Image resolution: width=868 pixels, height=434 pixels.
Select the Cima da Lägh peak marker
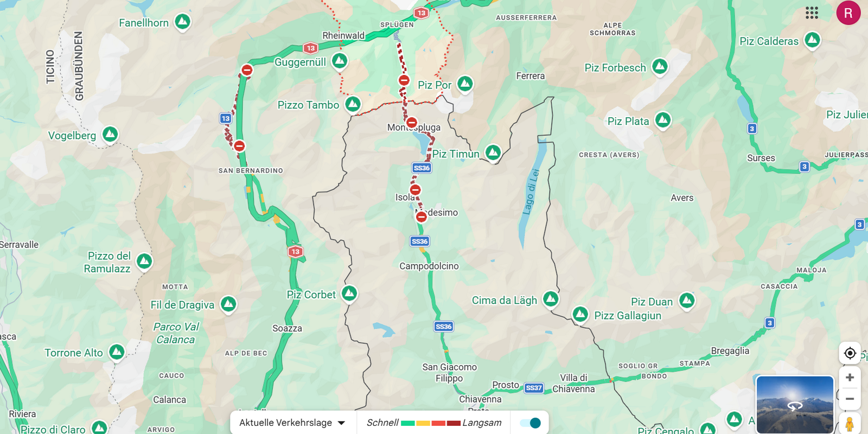tap(551, 298)
